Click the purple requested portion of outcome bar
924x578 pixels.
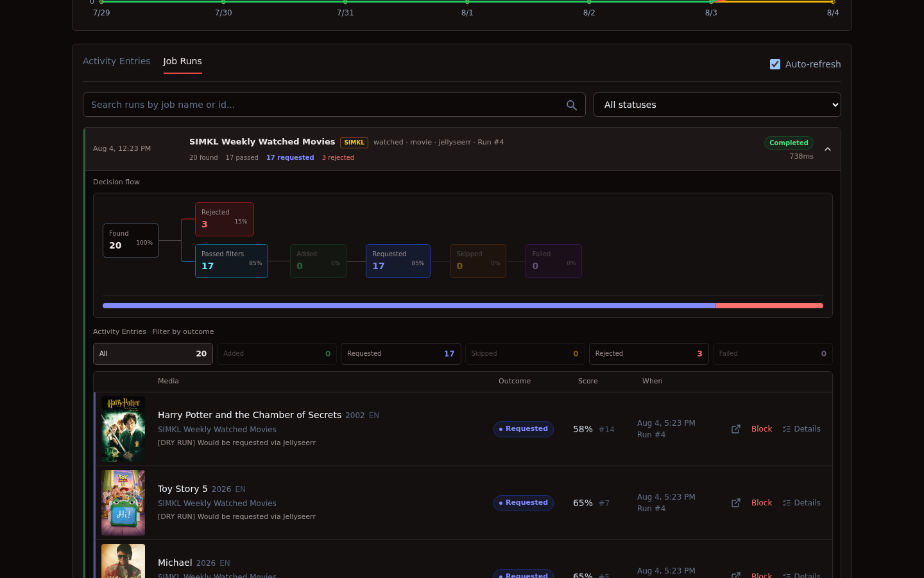click(x=409, y=306)
